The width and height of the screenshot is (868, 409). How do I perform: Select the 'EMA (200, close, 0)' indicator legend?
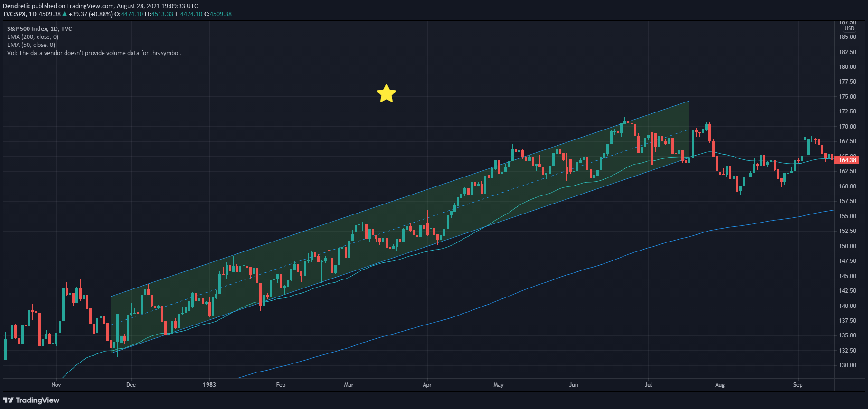coord(33,37)
